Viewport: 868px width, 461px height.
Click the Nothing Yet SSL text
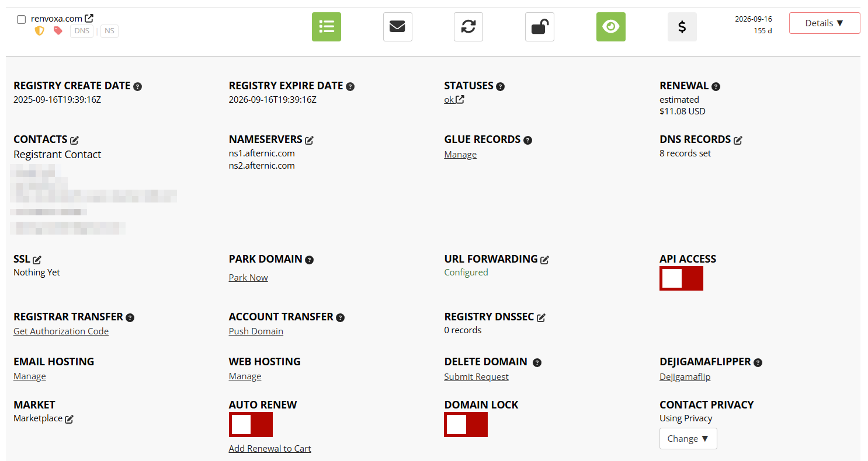tap(37, 273)
